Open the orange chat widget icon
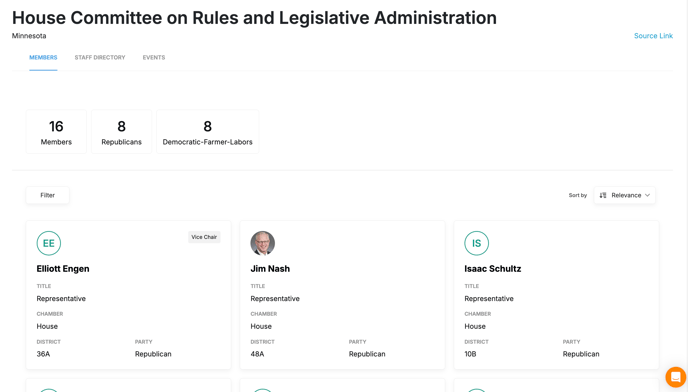 pos(676,377)
